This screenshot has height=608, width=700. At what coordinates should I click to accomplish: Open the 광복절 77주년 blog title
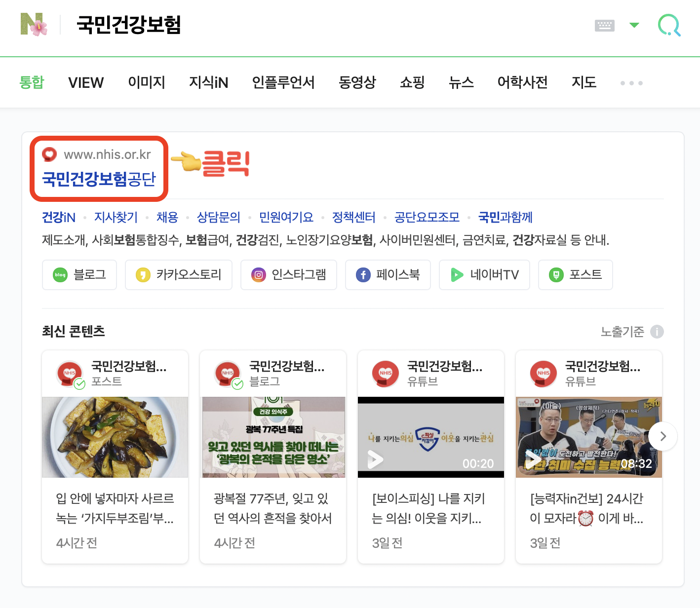coord(273,508)
